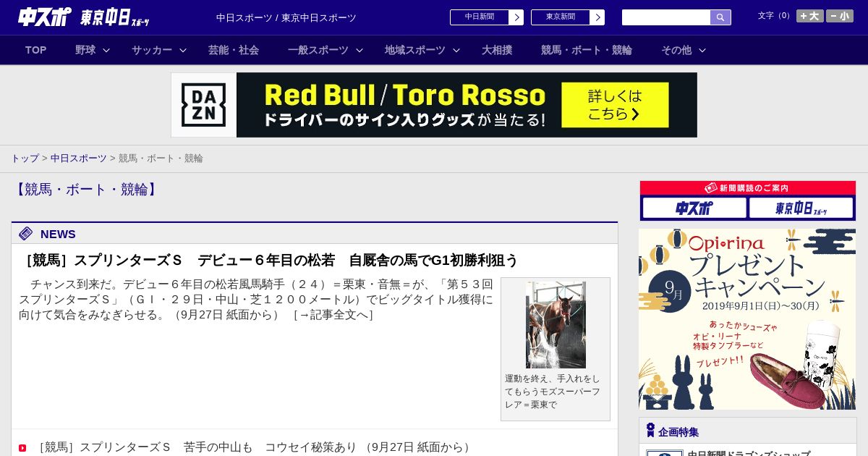This screenshot has height=456, width=868.
Task: Click the 東京中日スポーツ header logo
Action: (x=114, y=17)
